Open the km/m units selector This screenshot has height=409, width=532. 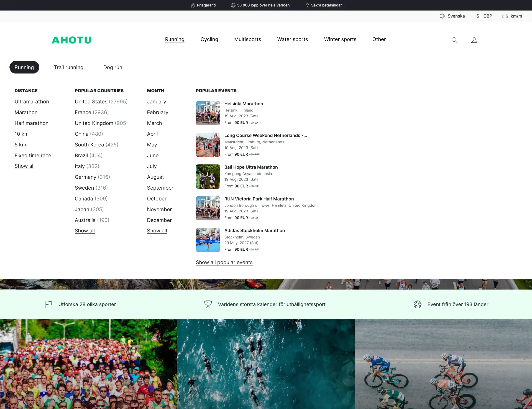512,16
